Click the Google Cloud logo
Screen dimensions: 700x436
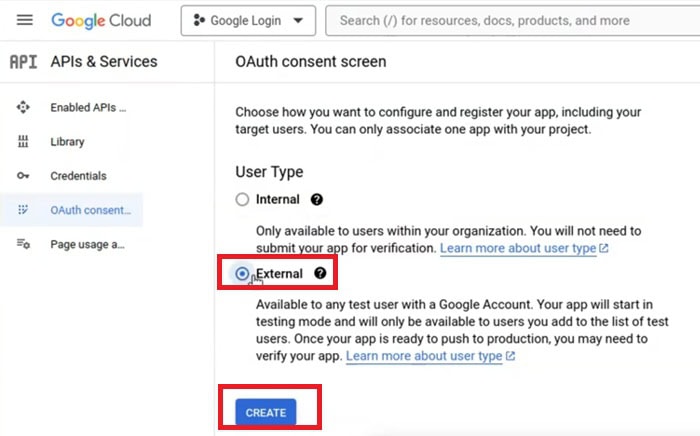click(x=101, y=21)
